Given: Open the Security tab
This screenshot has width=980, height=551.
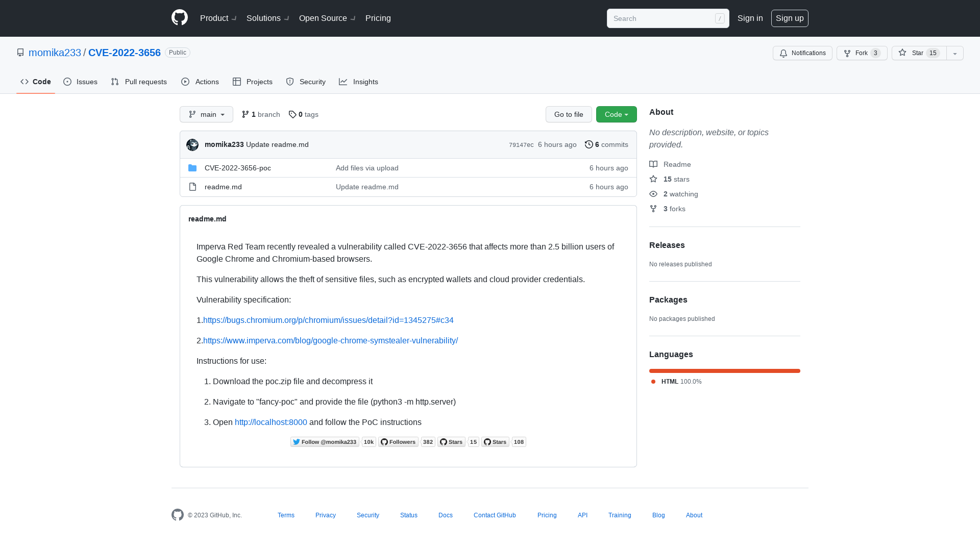Looking at the screenshot, I should click(306, 82).
